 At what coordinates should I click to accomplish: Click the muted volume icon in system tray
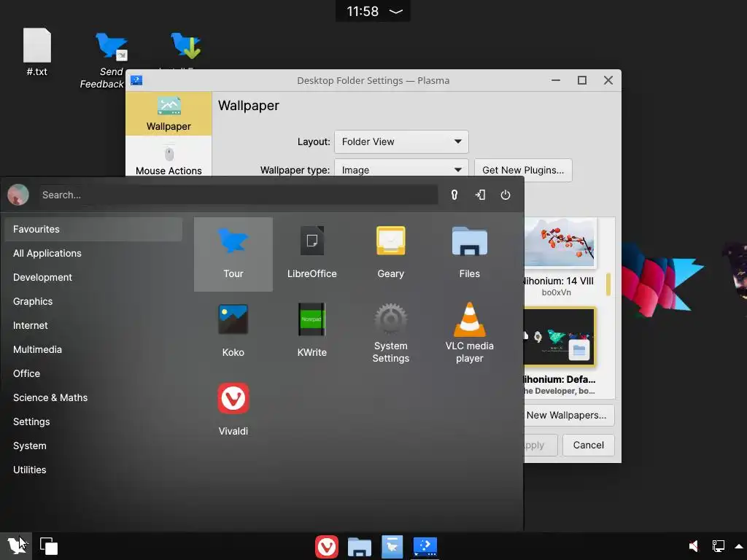click(x=694, y=545)
